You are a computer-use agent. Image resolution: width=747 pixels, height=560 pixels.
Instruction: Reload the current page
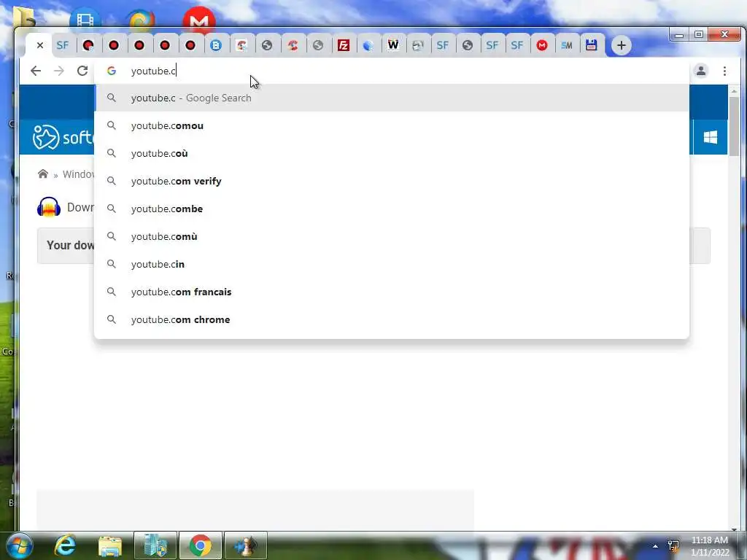(x=82, y=71)
